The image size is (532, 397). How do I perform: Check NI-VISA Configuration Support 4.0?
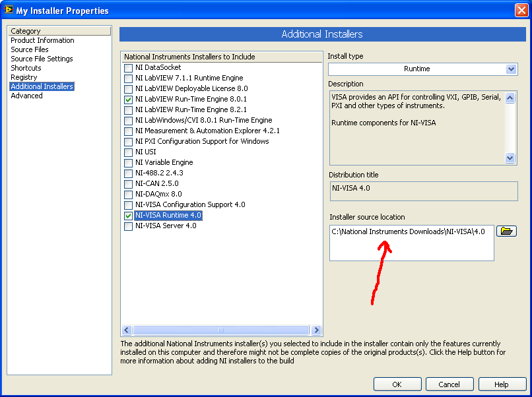point(128,205)
